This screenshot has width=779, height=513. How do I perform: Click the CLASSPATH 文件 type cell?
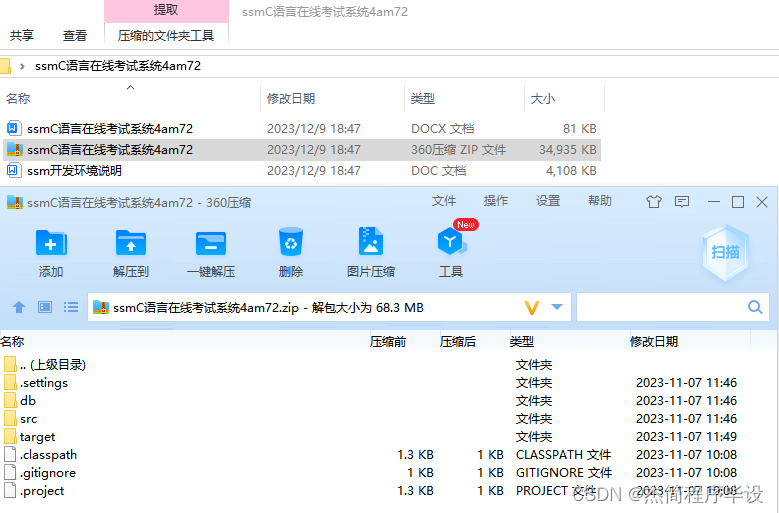click(563, 454)
